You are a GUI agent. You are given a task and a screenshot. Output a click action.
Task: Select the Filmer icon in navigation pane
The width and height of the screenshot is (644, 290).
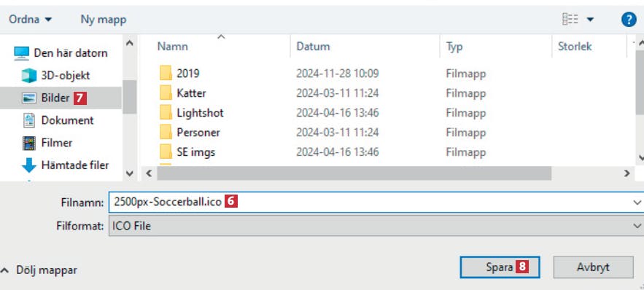[29, 143]
